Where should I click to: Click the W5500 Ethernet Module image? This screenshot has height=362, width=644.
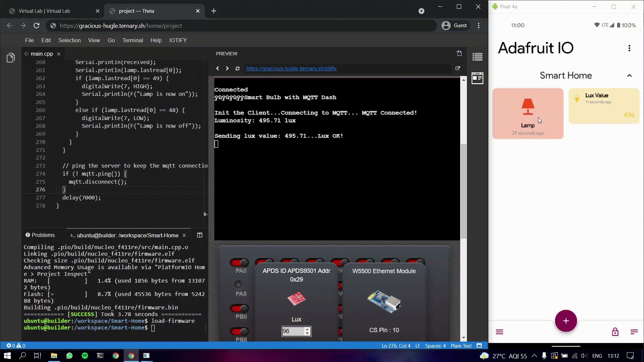(384, 301)
